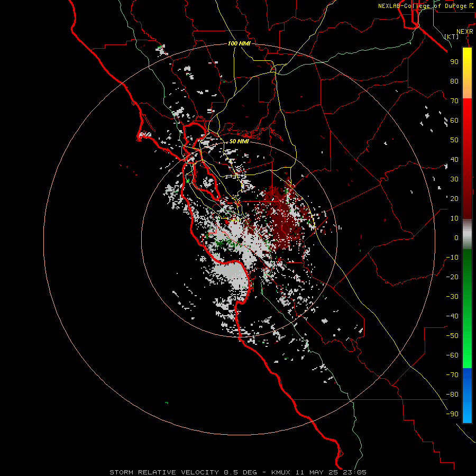Click the "0.5 DEG" elevation text in footer
Screen dimensions: 476x476
coord(240,472)
